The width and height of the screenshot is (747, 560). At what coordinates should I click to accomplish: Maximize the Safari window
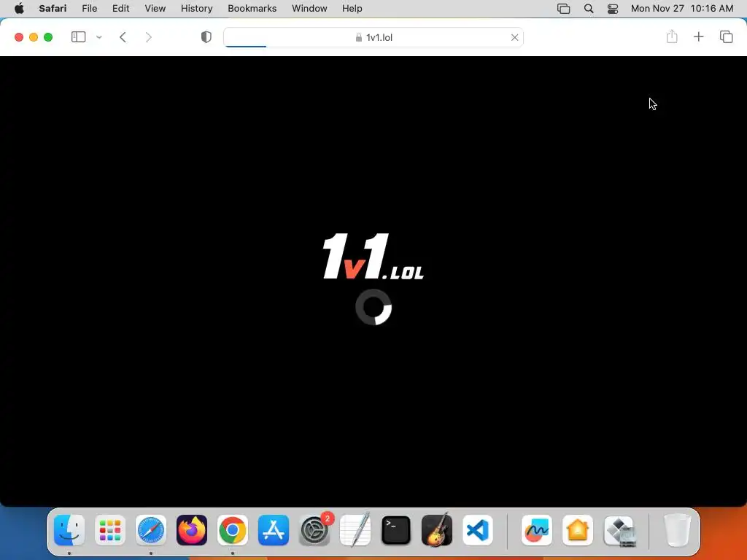48,37
